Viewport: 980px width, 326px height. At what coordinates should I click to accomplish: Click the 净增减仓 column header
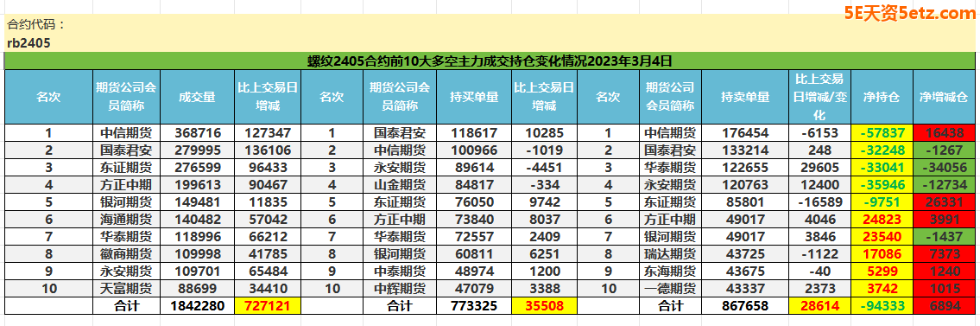click(x=943, y=97)
